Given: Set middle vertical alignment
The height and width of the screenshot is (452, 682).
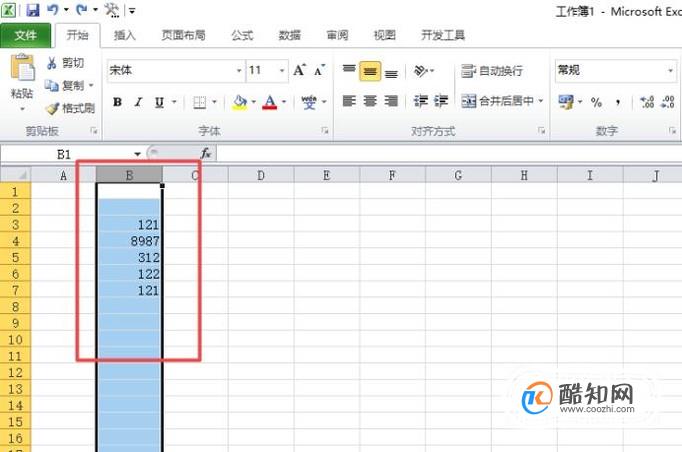Looking at the screenshot, I should (370, 71).
